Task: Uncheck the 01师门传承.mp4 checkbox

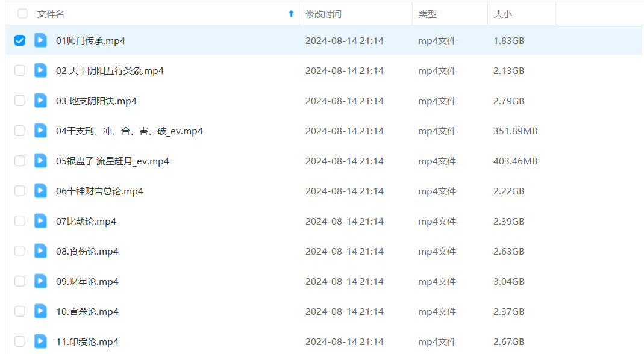Action: point(20,40)
